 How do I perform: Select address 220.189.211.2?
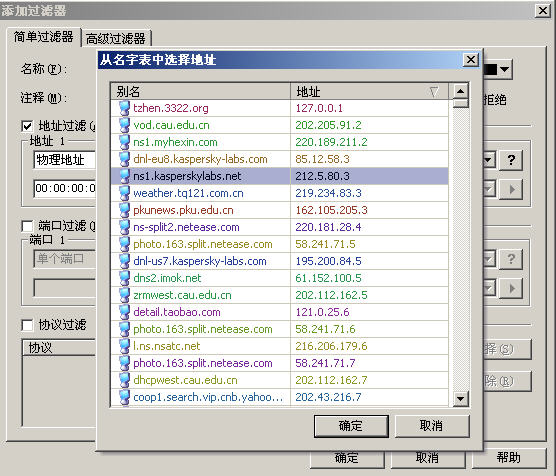click(332, 142)
